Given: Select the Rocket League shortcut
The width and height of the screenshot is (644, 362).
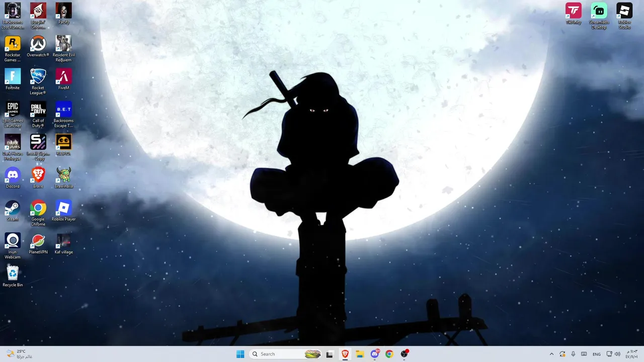Looking at the screenshot, I should coord(38,81).
